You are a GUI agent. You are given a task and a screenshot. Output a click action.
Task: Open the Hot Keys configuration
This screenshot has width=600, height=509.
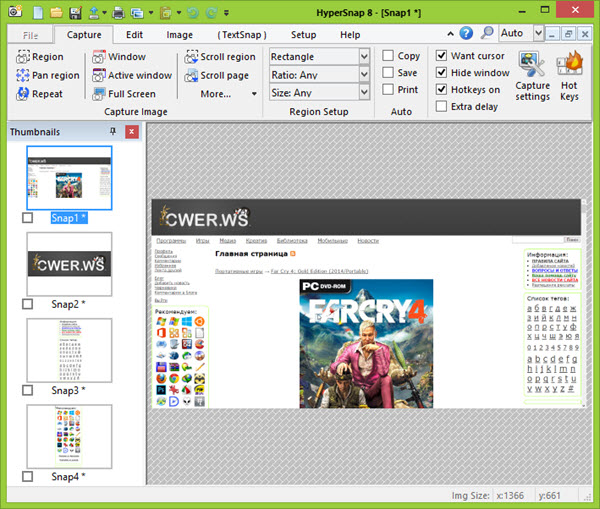point(570,75)
